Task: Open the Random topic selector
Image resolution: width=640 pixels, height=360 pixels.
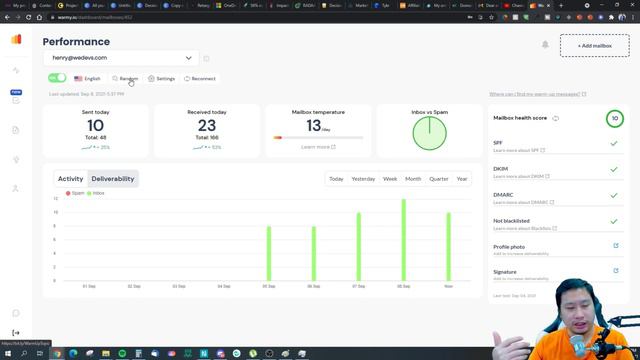Action: coord(126,78)
